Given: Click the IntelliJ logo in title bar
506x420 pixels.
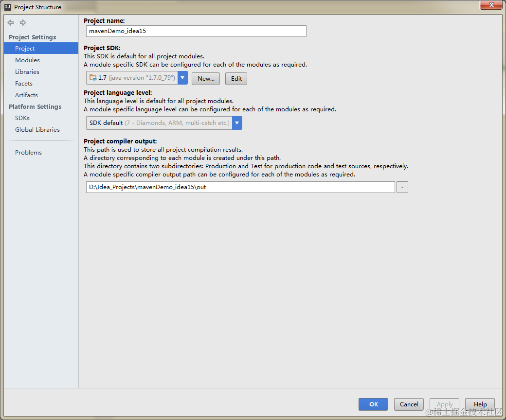Looking at the screenshot, I should pos(8,7).
